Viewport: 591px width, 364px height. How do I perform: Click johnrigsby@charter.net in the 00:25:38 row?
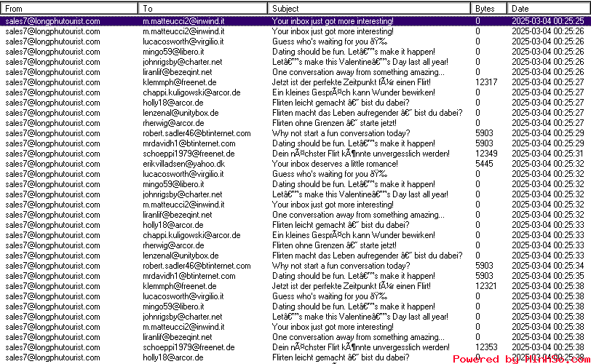[x=183, y=316]
